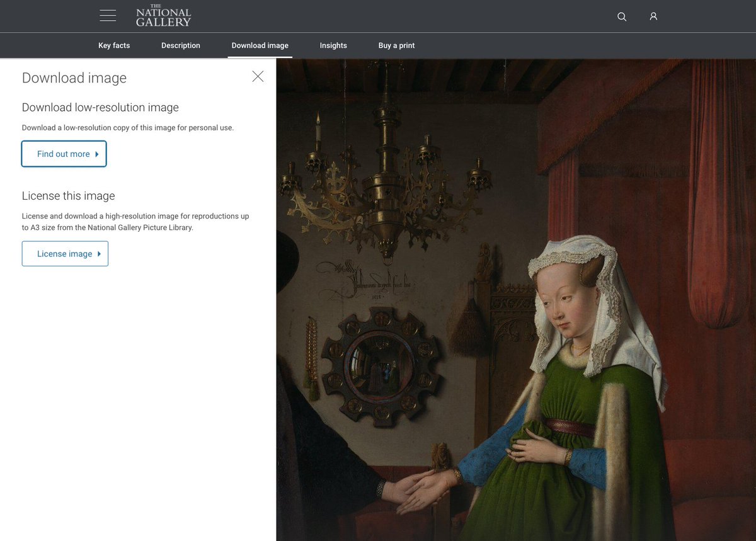Click the "Download low-resolution image" heading

click(x=100, y=108)
